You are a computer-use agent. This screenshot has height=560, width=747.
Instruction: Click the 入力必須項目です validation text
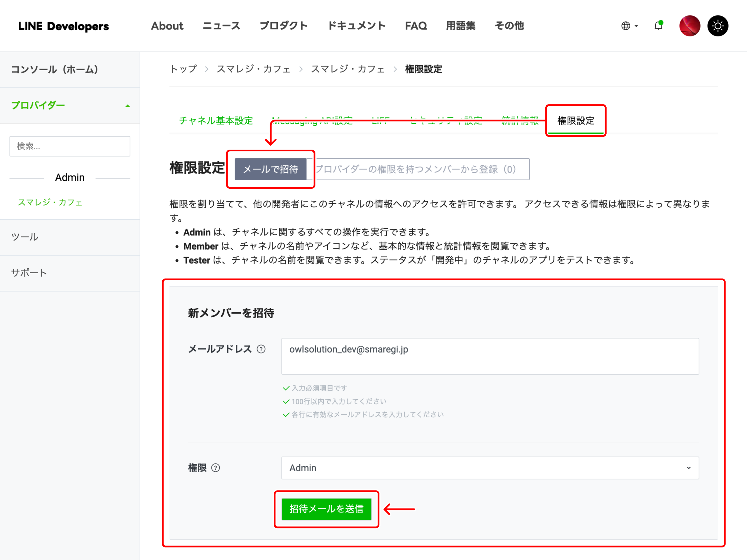319,388
